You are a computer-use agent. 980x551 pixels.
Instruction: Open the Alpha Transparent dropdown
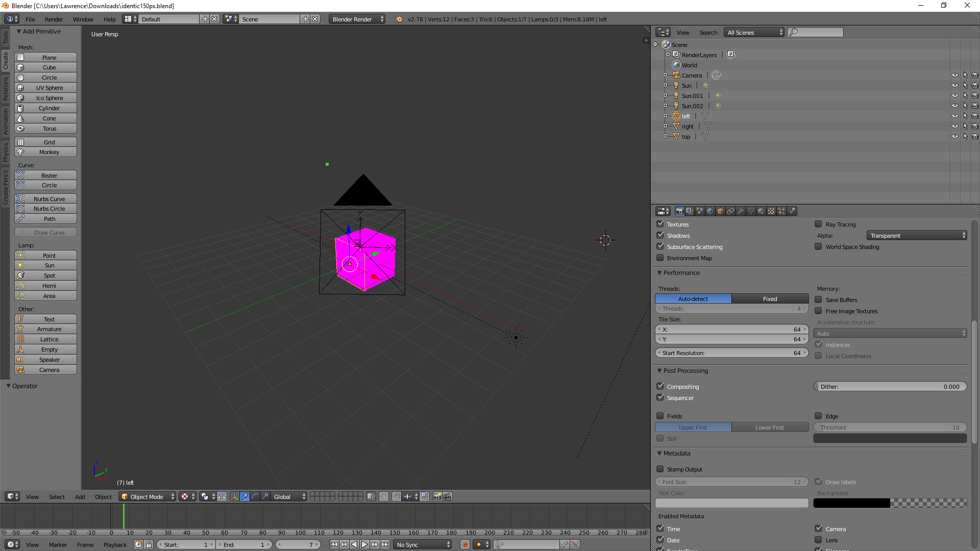point(916,235)
